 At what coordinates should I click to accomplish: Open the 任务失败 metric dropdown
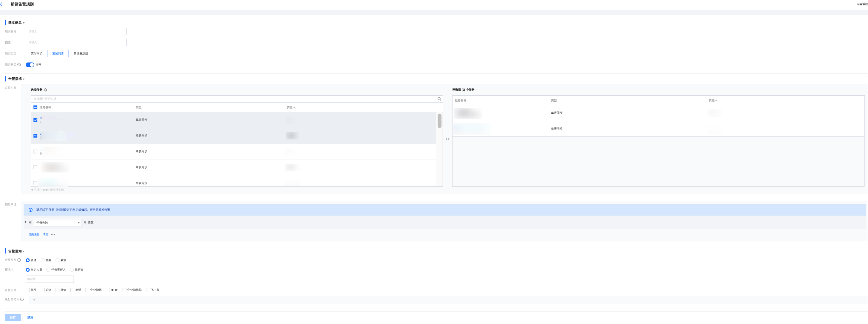[x=58, y=223]
